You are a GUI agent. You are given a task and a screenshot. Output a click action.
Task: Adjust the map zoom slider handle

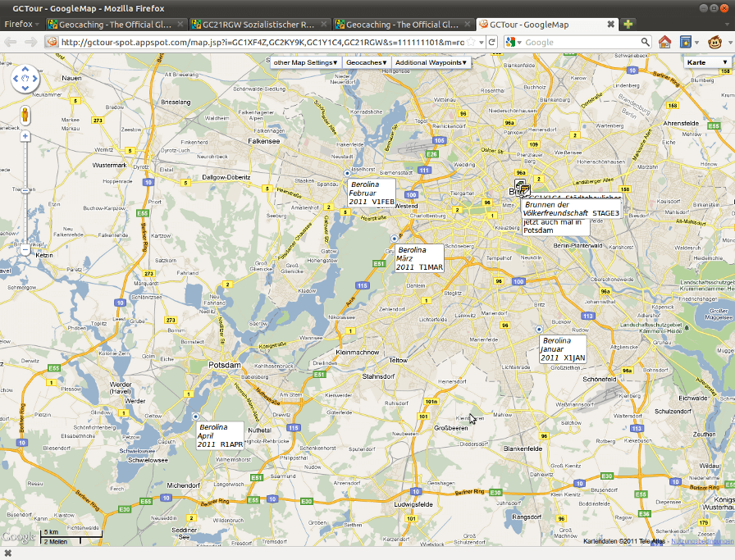tap(25, 190)
